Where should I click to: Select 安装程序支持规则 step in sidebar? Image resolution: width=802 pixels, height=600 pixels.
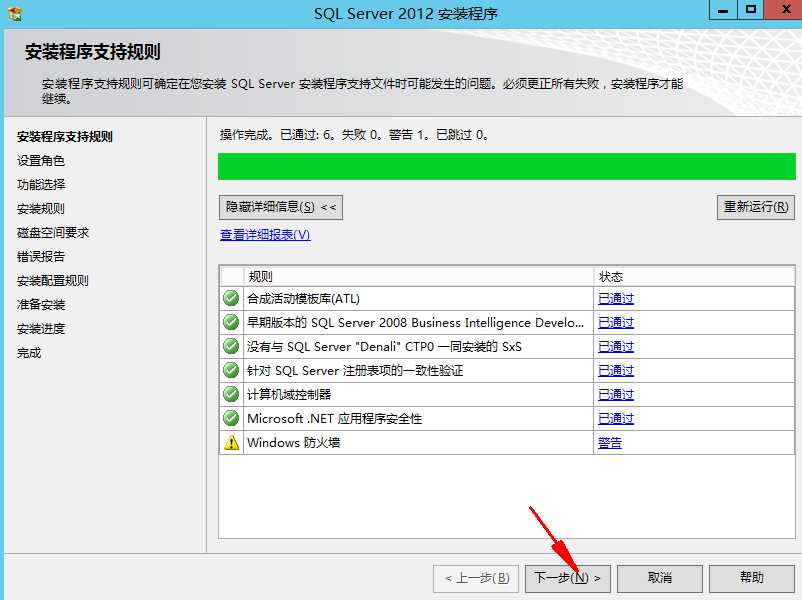64,137
